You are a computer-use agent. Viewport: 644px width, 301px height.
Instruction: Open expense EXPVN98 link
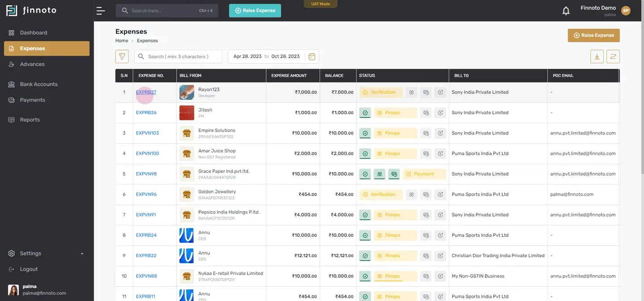[146, 174]
